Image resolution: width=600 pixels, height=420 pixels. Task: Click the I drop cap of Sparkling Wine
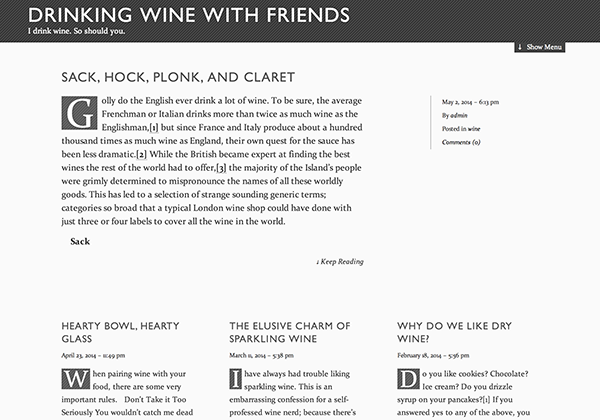coord(235,379)
